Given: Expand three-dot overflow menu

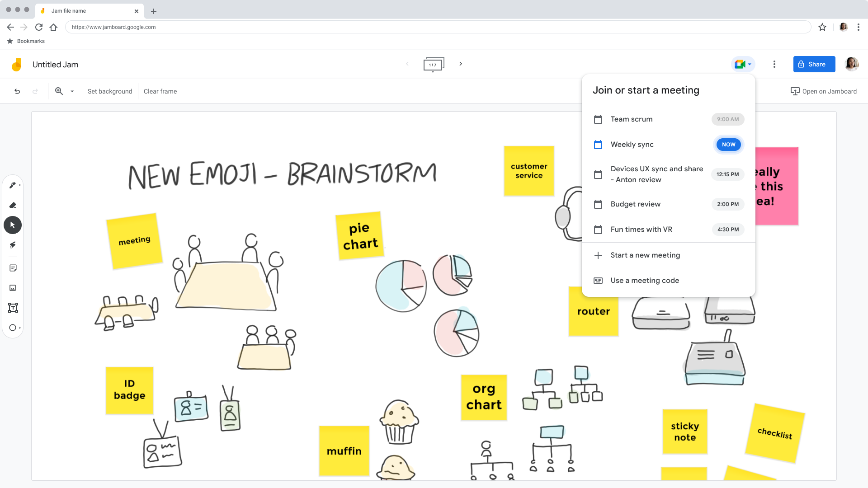Looking at the screenshot, I should [x=774, y=64].
